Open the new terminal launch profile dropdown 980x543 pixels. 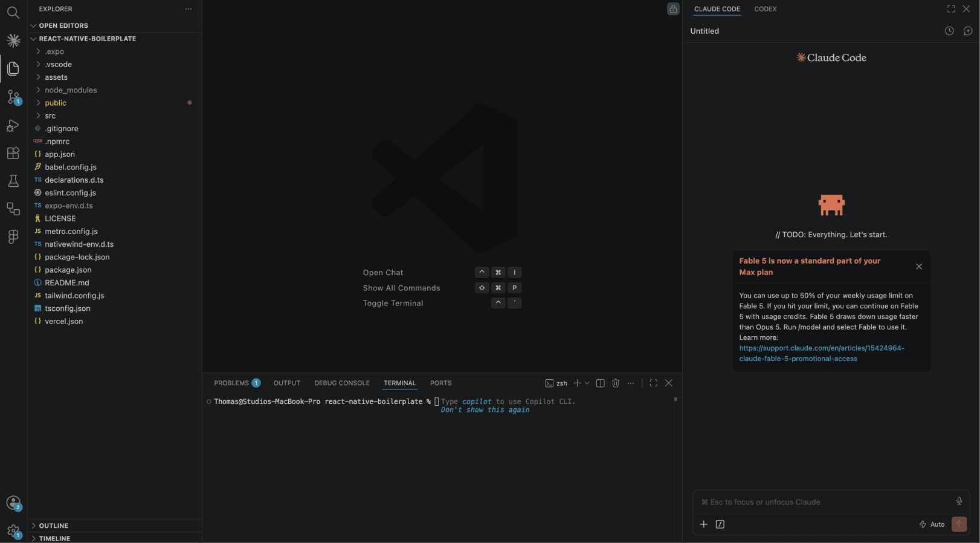click(587, 383)
